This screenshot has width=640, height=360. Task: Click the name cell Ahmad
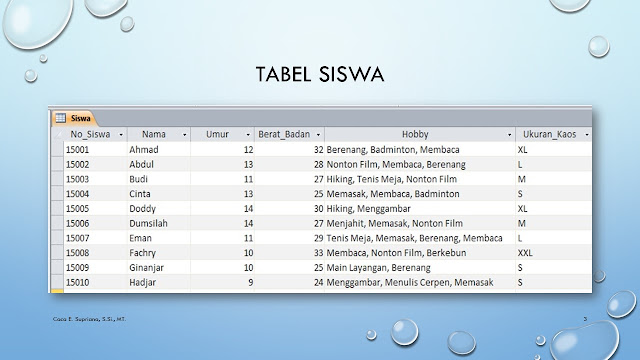coord(159,149)
